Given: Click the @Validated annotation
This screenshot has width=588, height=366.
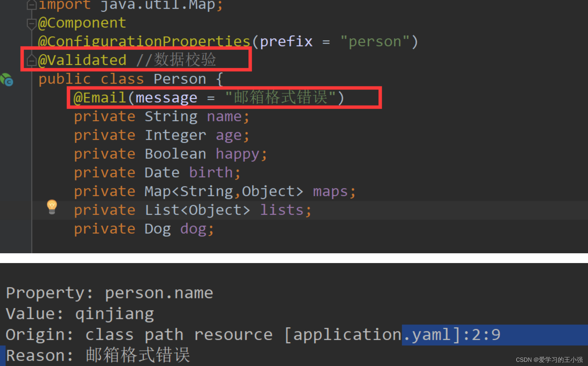Looking at the screenshot, I should 82,60.
